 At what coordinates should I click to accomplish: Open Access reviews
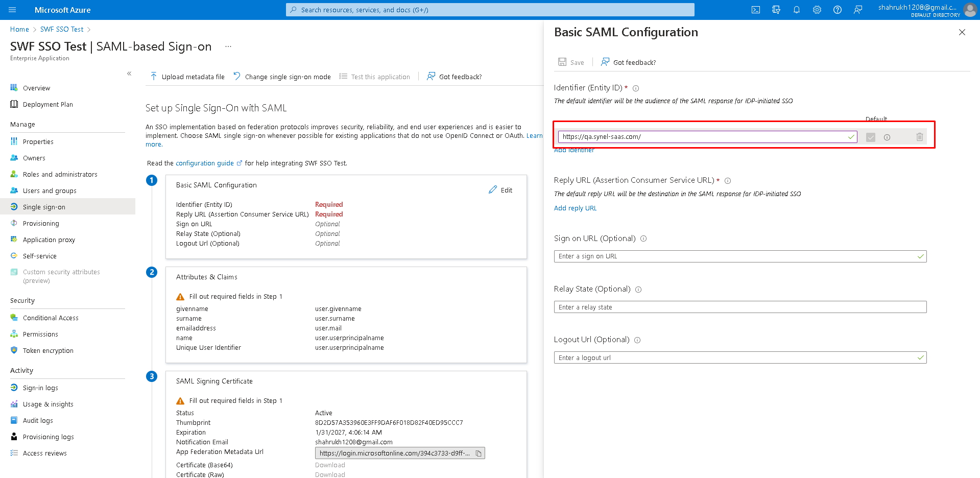point(44,453)
